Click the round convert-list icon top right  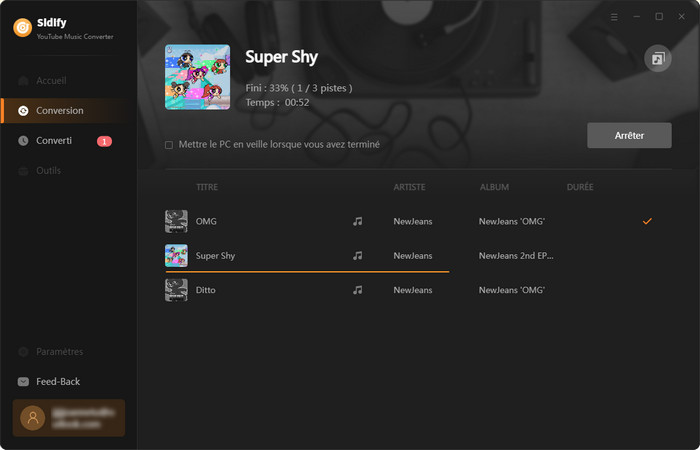coord(657,59)
